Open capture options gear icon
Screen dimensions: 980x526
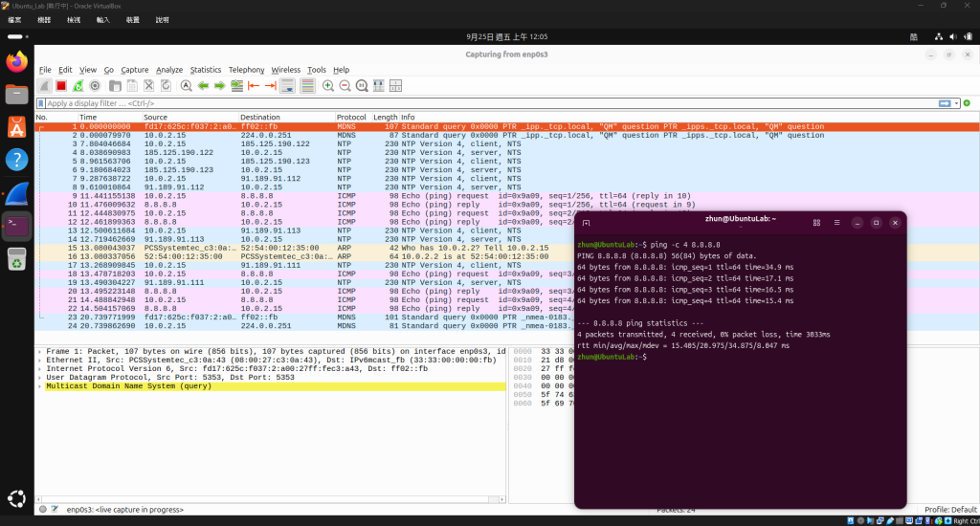coord(95,85)
